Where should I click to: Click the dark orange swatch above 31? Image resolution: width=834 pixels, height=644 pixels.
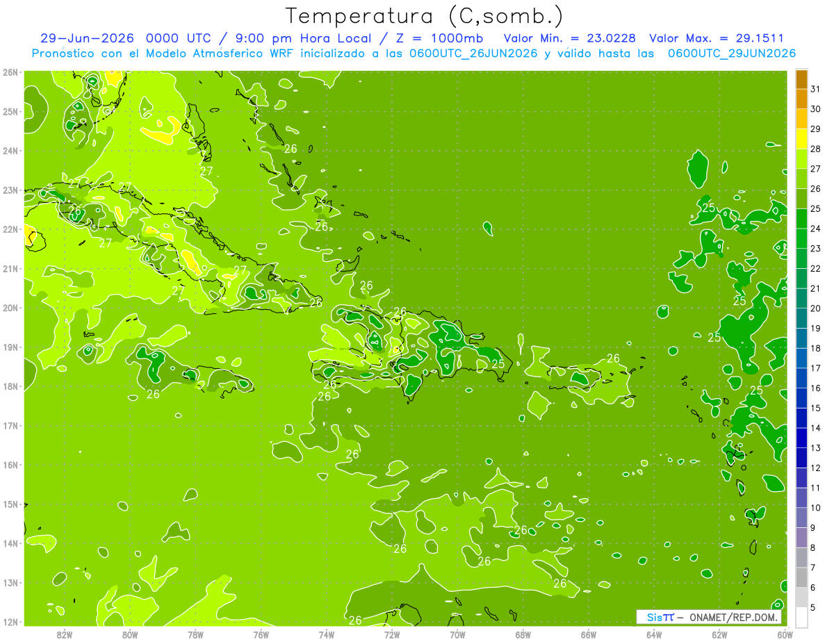pyautogui.click(x=801, y=79)
